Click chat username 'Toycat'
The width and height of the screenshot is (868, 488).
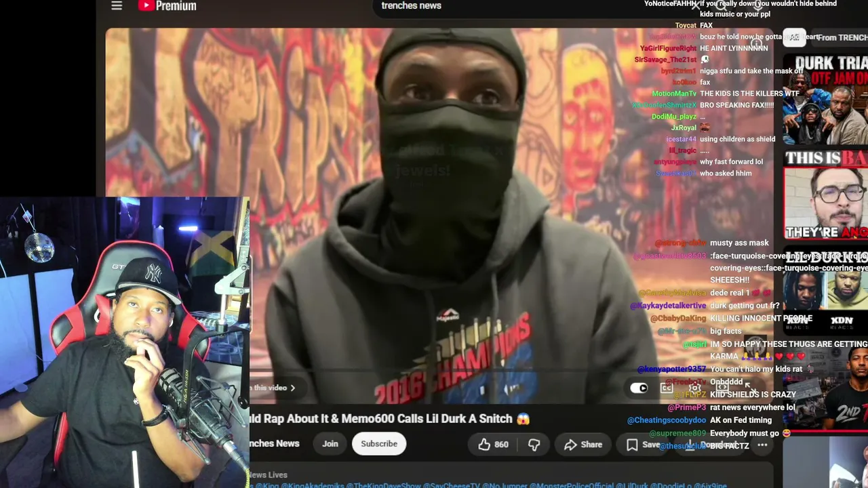pos(686,26)
